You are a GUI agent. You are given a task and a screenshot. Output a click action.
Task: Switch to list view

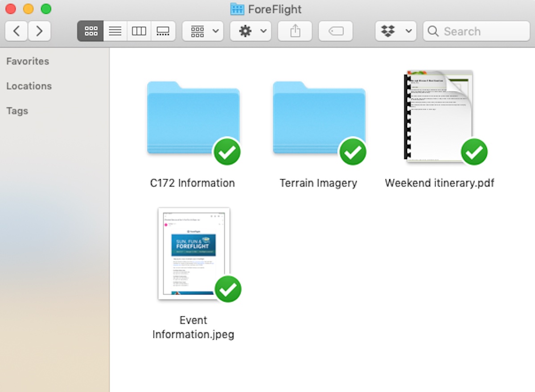pos(115,31)
